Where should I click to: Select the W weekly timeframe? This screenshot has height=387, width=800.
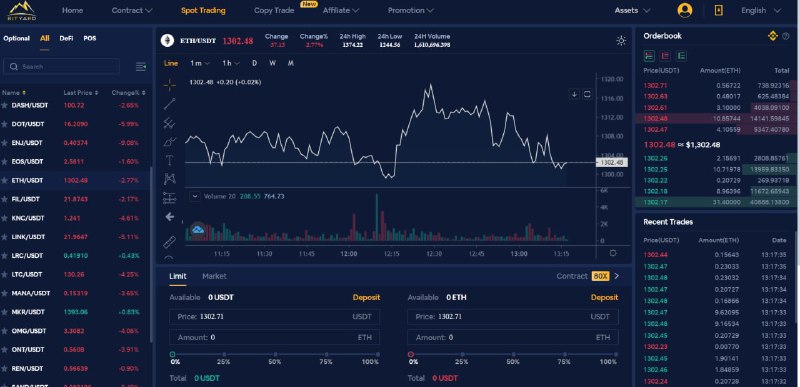[273, 63]
